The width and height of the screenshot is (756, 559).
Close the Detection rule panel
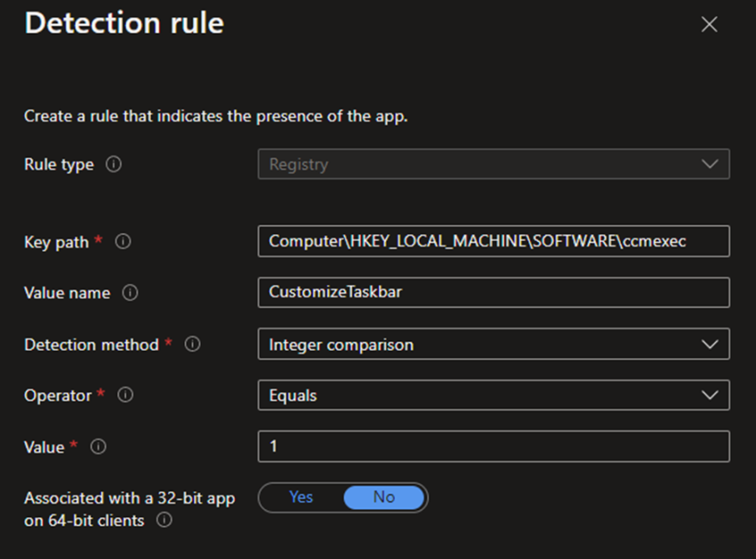click(x=709, y=25)
